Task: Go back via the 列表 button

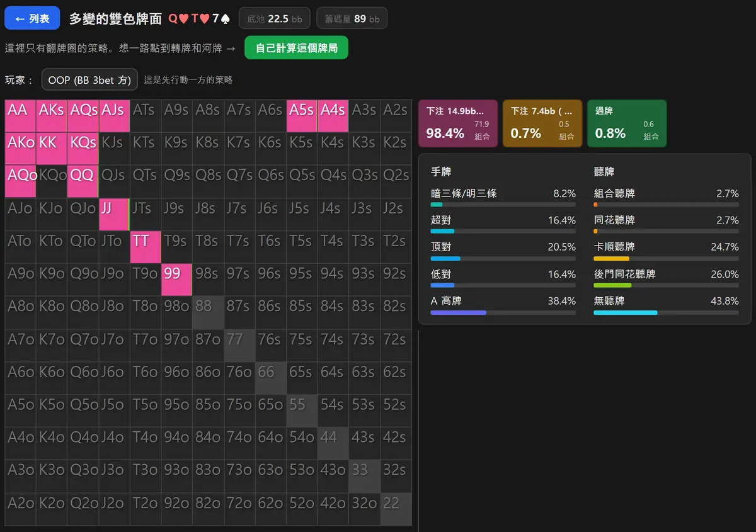Action: click(x=32, y=18)
